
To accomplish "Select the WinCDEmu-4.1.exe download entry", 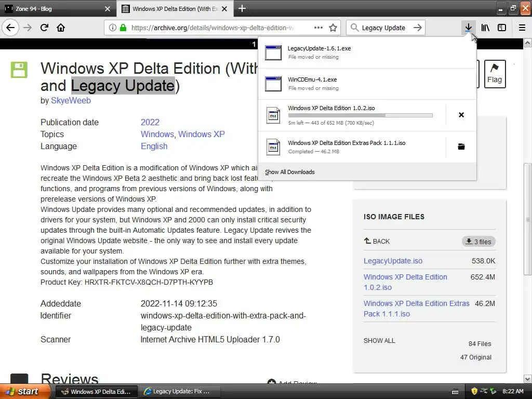I will [367, 84].
